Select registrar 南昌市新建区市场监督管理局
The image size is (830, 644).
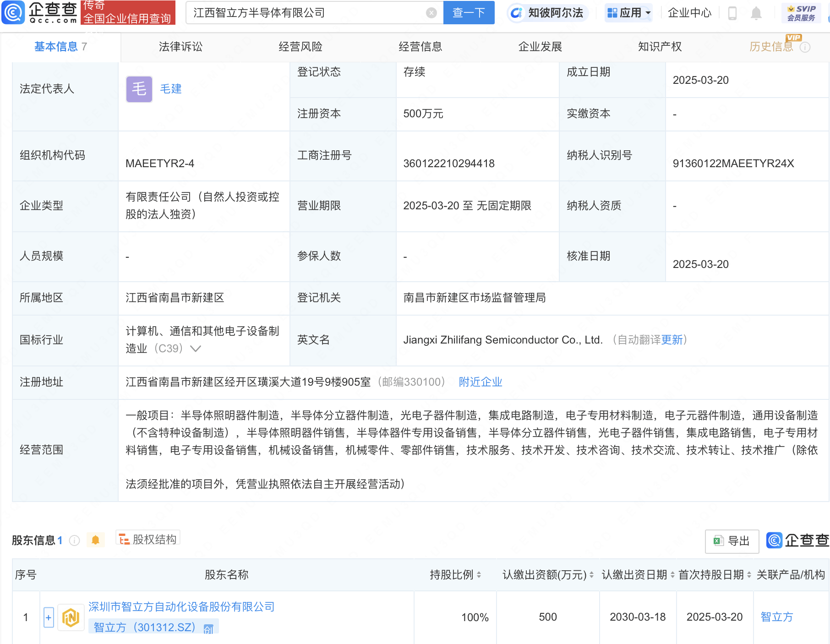coord(475,298)
